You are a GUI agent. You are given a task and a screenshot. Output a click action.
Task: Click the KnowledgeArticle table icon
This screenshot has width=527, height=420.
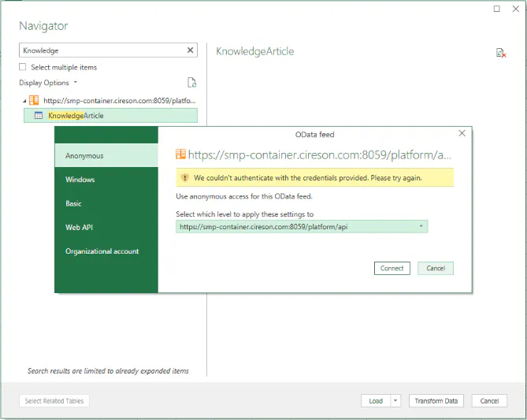click(x=39, y=116)
